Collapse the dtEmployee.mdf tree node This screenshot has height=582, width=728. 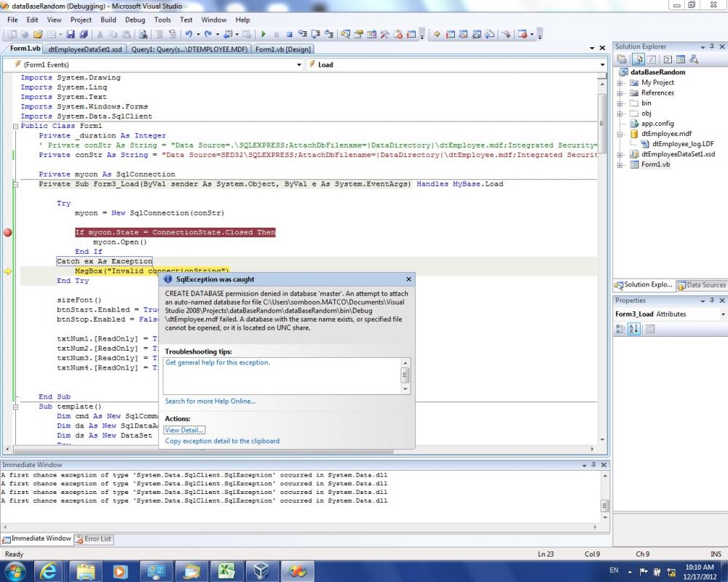click(x=620, y=134)
